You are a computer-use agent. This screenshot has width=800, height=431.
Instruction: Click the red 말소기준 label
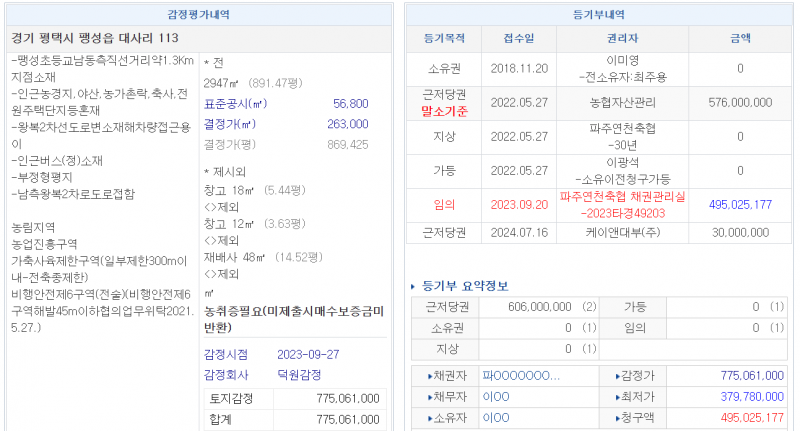tap(444, 111)
